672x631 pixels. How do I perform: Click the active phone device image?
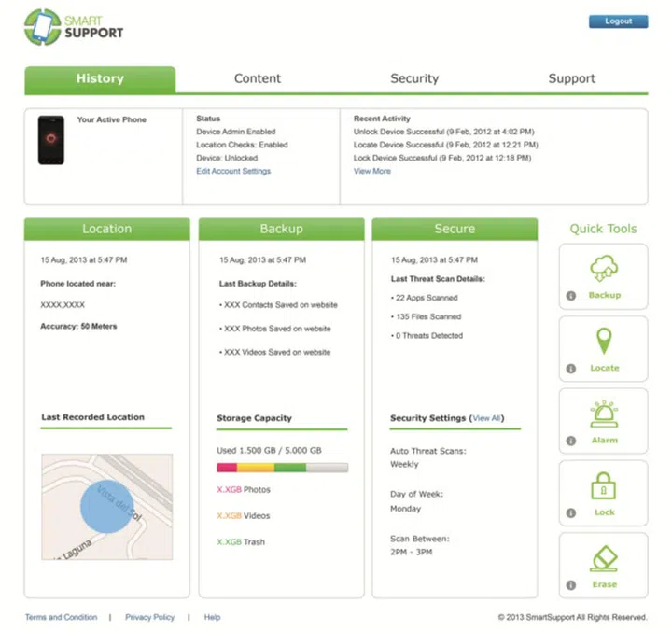click(x=51, y=140)
